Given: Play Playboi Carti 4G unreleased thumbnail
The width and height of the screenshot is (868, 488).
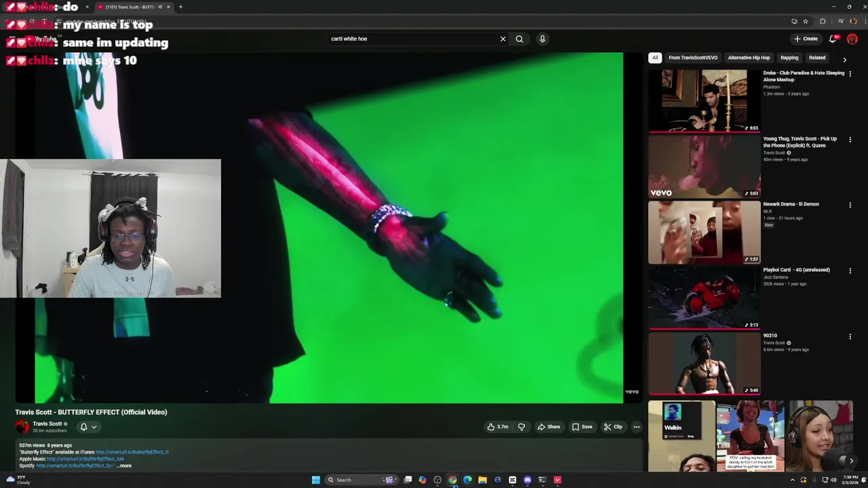Looking at the screenshot, I should 705,298.
